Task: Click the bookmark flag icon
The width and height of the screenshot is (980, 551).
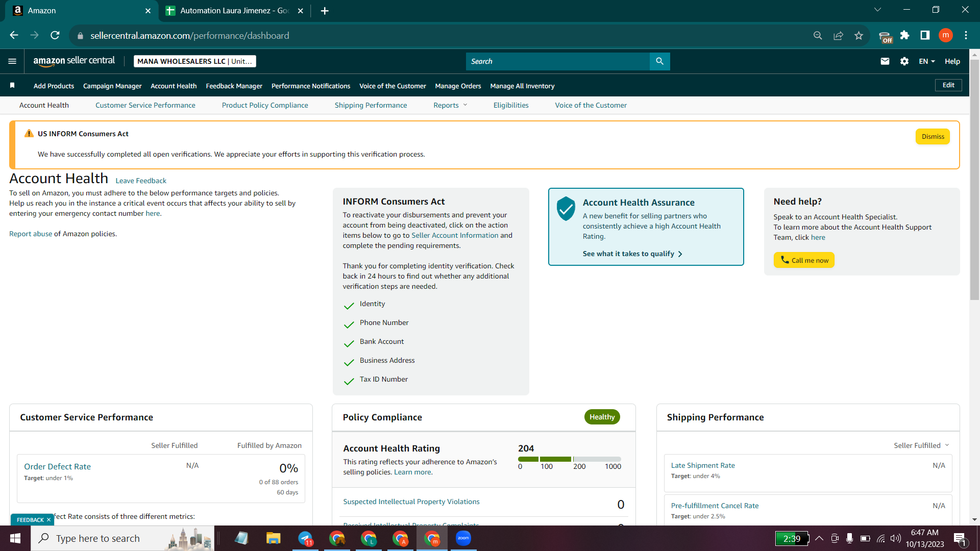Action: 12,85
